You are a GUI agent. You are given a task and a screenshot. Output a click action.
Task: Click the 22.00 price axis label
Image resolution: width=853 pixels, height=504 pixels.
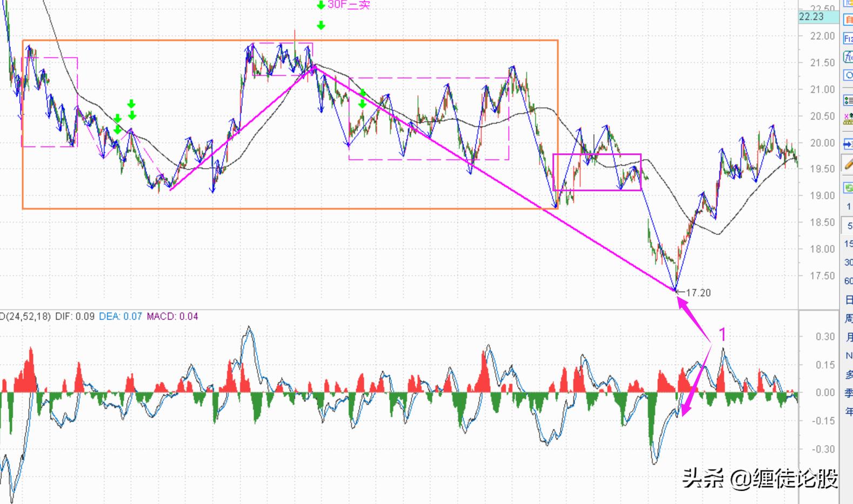pos(823,36)
